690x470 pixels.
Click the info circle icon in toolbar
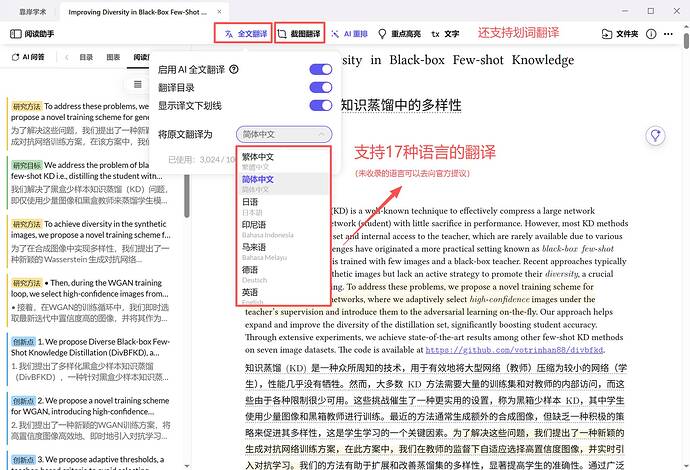tap(651, 34)
